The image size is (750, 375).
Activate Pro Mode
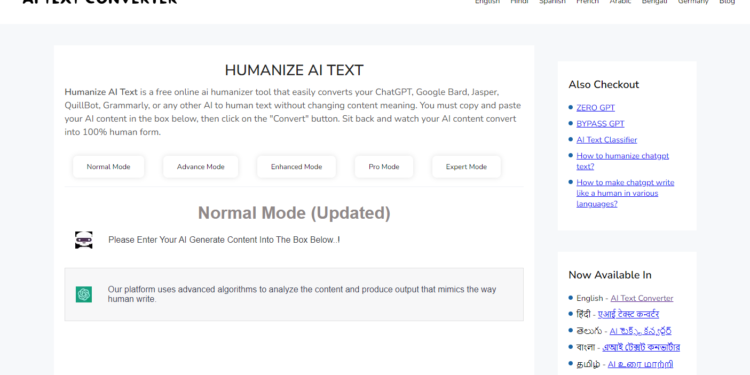pos(384,167)
